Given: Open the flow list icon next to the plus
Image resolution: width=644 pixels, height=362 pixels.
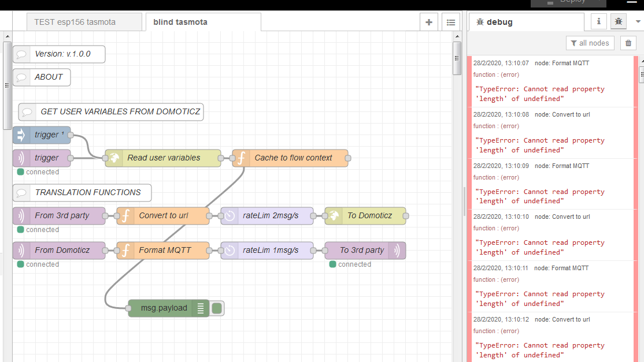Looking at the screenshot, I should point(451,21).
